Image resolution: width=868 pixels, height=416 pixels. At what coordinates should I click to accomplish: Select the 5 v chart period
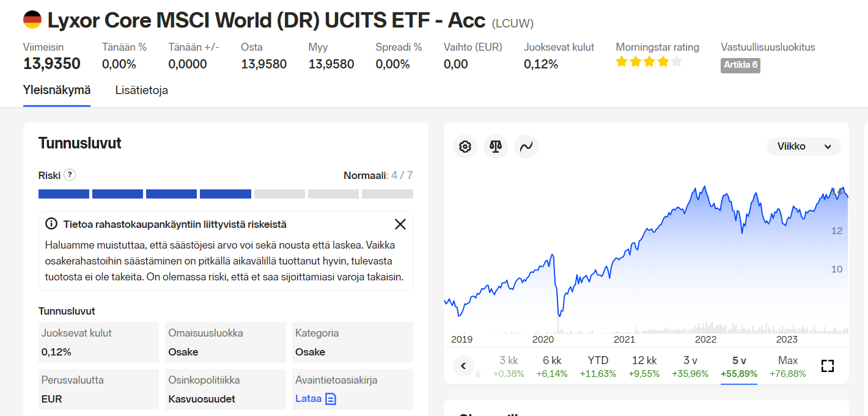(x=739, y=367)
